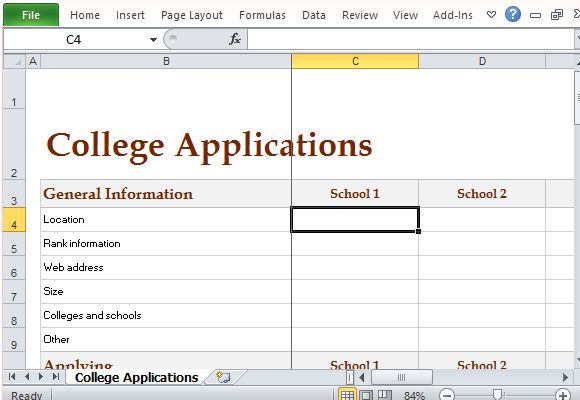Switch to Normal view icon

point(347,395)
